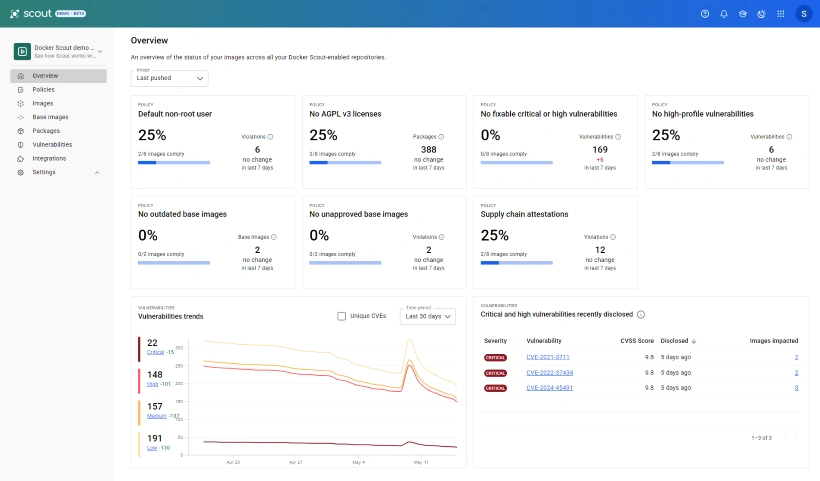The image size is (820, 481).
Task: Enable the Unique CVEs checkbox
Action: 341,316
